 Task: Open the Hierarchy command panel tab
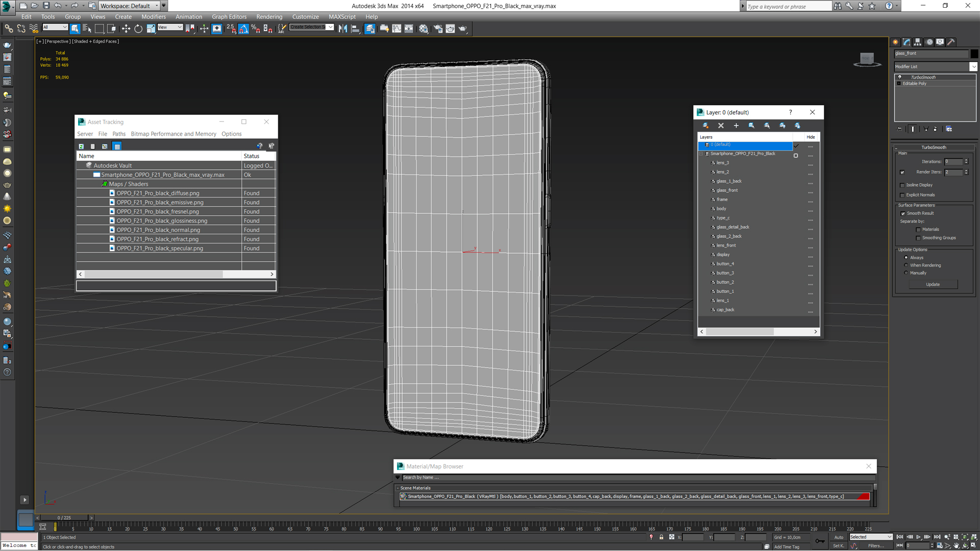point(918,42)
